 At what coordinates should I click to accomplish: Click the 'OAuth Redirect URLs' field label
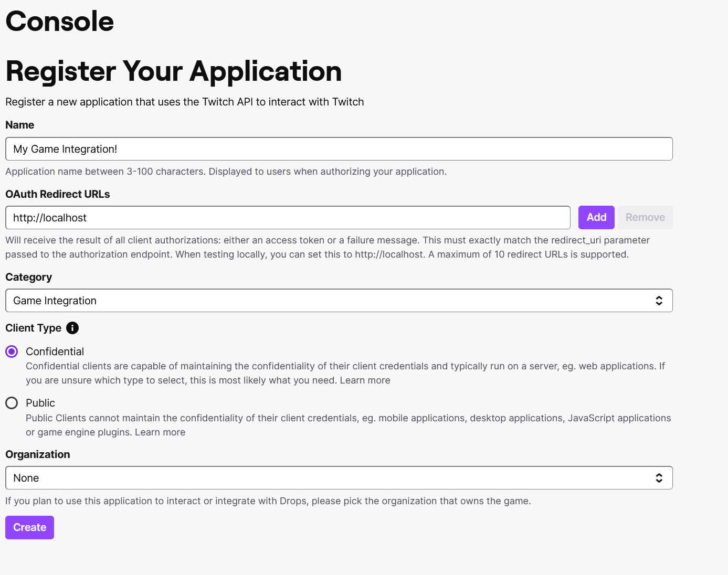click(58, 194)
